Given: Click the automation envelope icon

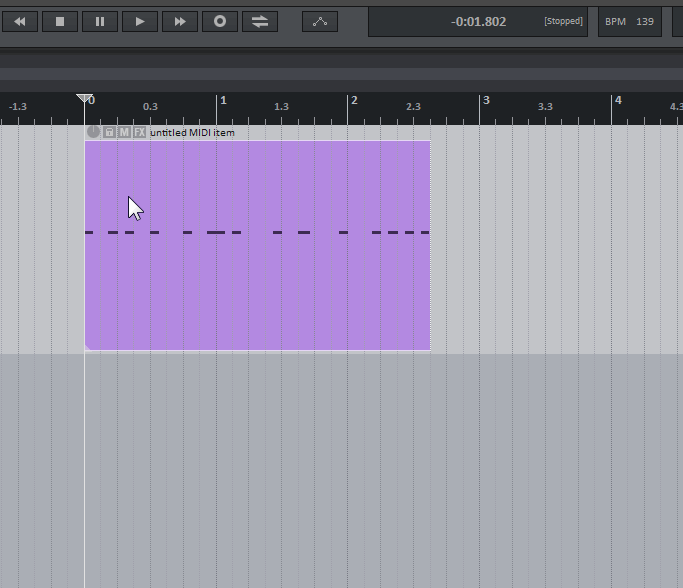Looking at the screenshot, I should coord(320,21).
